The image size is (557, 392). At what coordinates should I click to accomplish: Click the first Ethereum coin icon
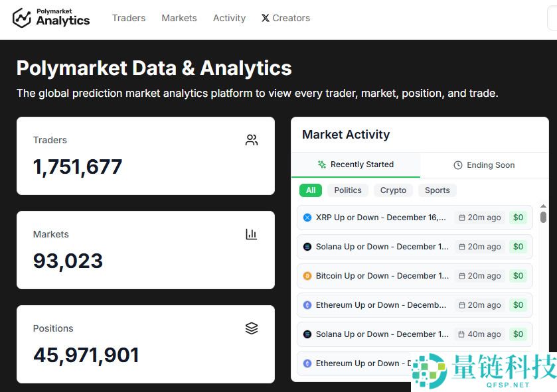coord(307,305)
